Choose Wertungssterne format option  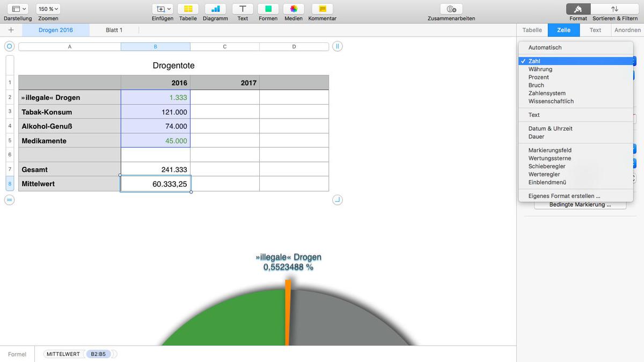click(x=576, y=159)
